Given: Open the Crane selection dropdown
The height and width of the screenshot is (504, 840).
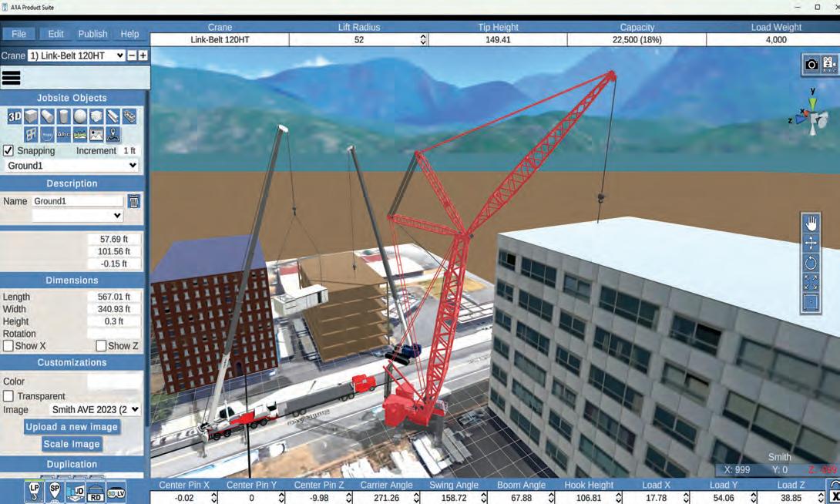Looking at the screenshot, I should click(76, 55).
